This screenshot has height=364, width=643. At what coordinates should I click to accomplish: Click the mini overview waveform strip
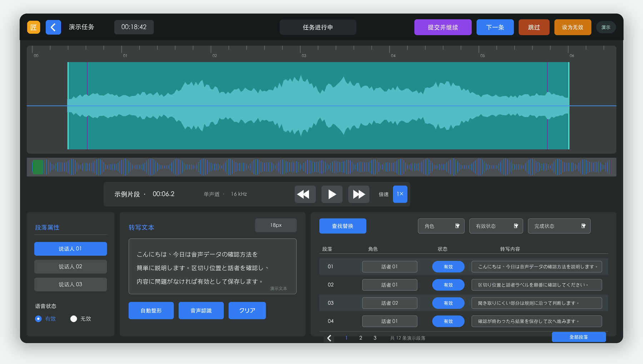click(x=321, y=167)
